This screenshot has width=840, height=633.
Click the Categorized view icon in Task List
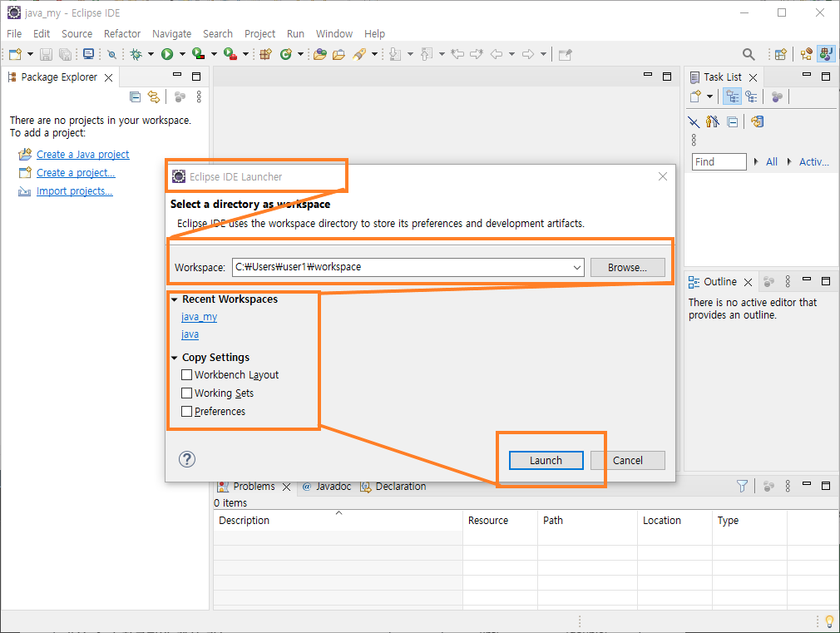point(733,97)
